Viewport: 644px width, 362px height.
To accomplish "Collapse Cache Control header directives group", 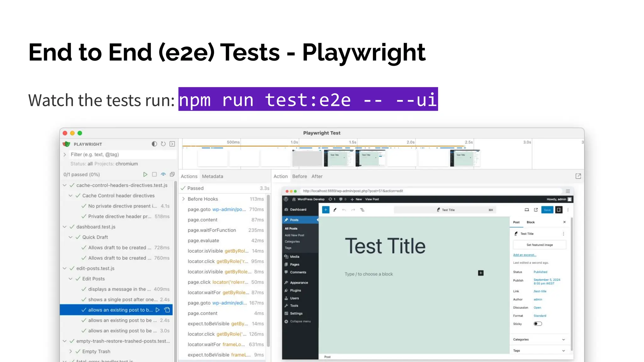I will pyautogui.click(x=71, y=196).
